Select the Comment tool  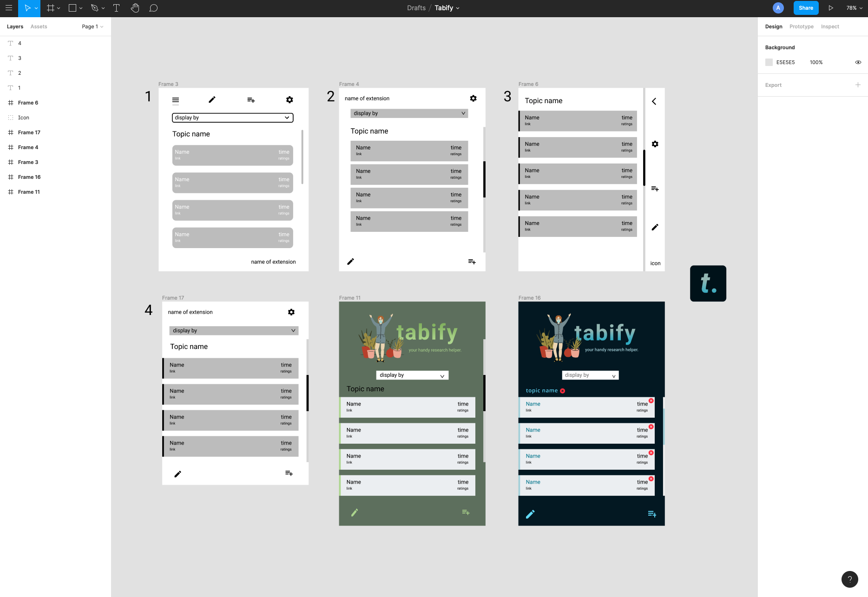(x=153, y=8)
